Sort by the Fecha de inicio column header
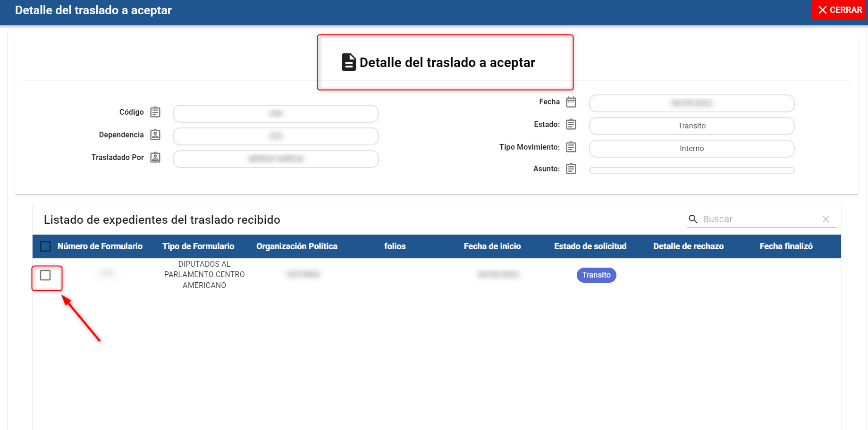This screenshot has height=430, width=868. 492,246
